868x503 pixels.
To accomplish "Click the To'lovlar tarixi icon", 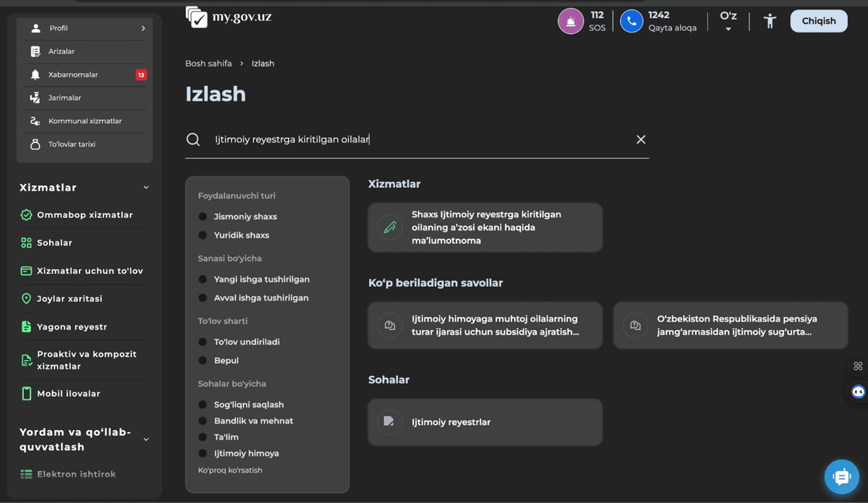I will (x=35, y=144).
